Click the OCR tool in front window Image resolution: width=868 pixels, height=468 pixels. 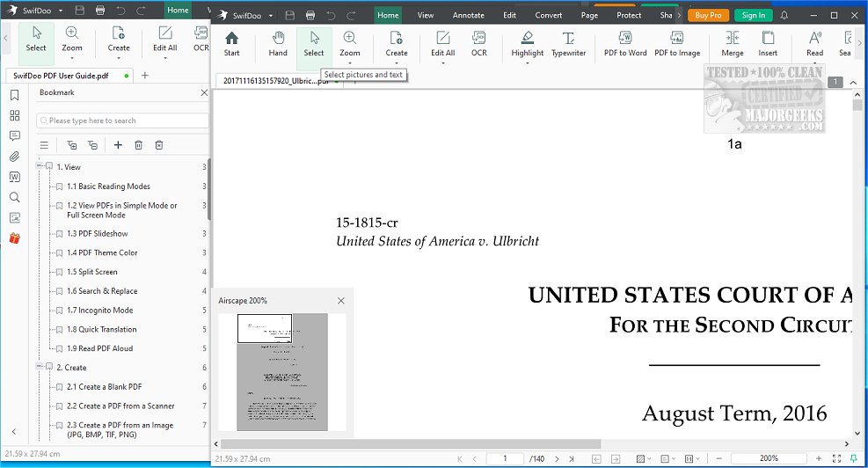click(478, 44)
